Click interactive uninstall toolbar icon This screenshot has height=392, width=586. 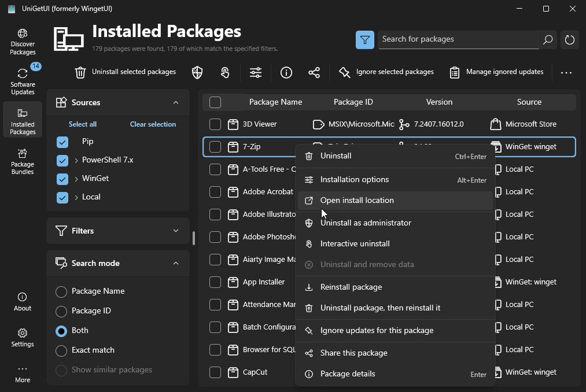[224, 72]
